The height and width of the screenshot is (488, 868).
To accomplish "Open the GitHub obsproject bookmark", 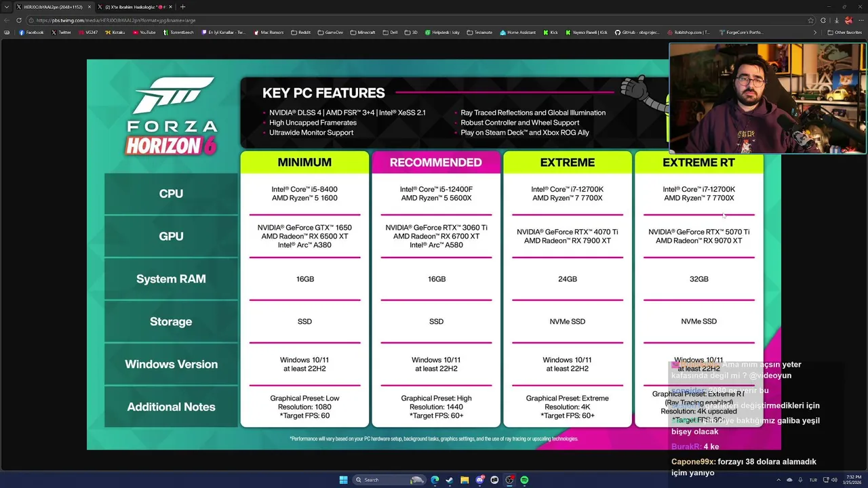I will coord(637,32).
